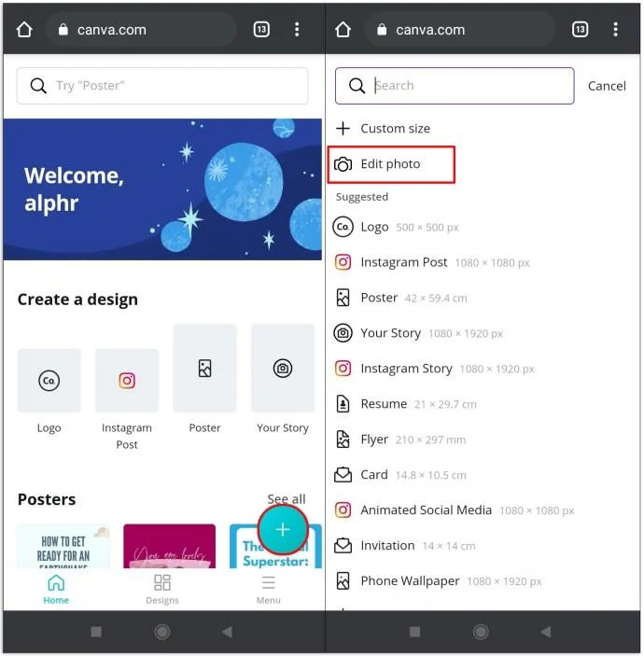Click the Flyer page icon
Image resolution: width=644 pixels, height=656 pixels.
343,440
